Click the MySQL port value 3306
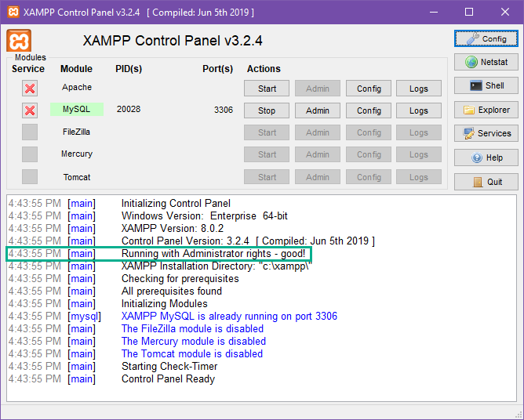This screenshot has width=524, height=420. pos(224,110)
